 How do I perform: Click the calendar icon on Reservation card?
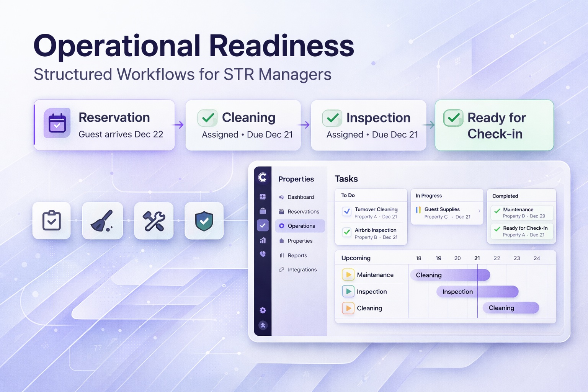click(x=57, y=123)
